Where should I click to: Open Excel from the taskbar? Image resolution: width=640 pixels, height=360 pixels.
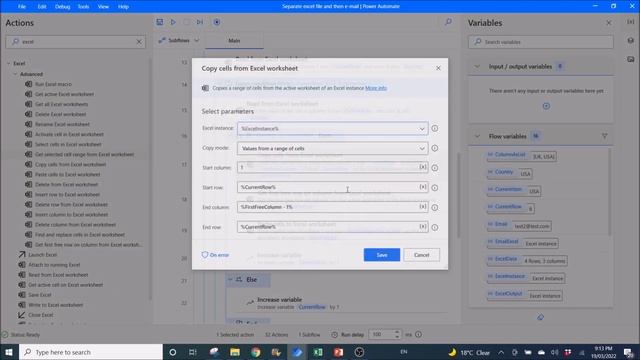click(x=318, y=352)
